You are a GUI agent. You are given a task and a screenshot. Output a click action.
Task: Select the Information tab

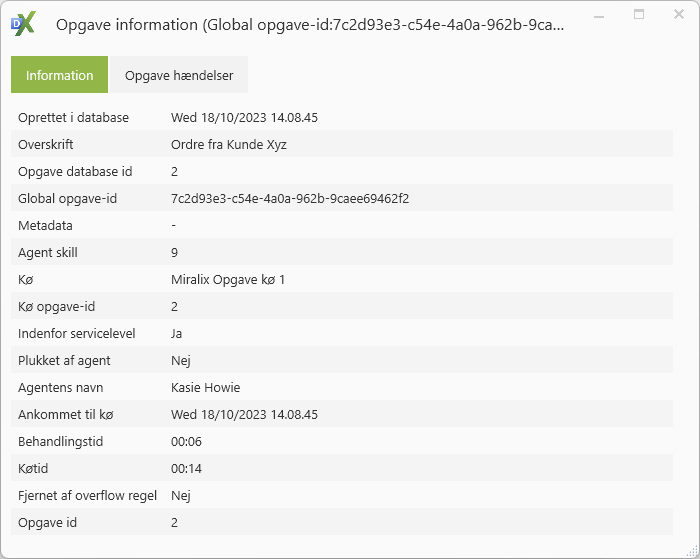pos(60,75)
